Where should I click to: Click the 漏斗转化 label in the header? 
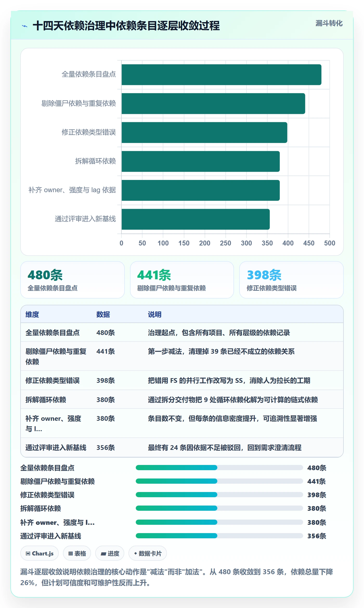click(329, 23)
